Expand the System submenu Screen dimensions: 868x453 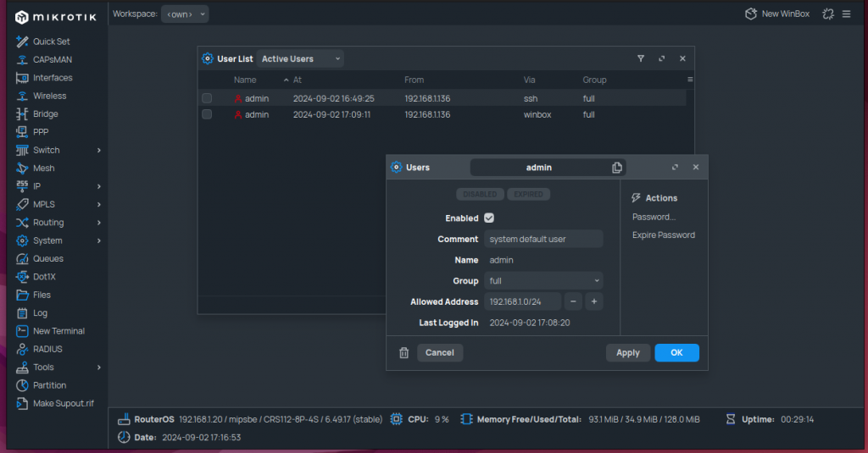pos(99,240)
